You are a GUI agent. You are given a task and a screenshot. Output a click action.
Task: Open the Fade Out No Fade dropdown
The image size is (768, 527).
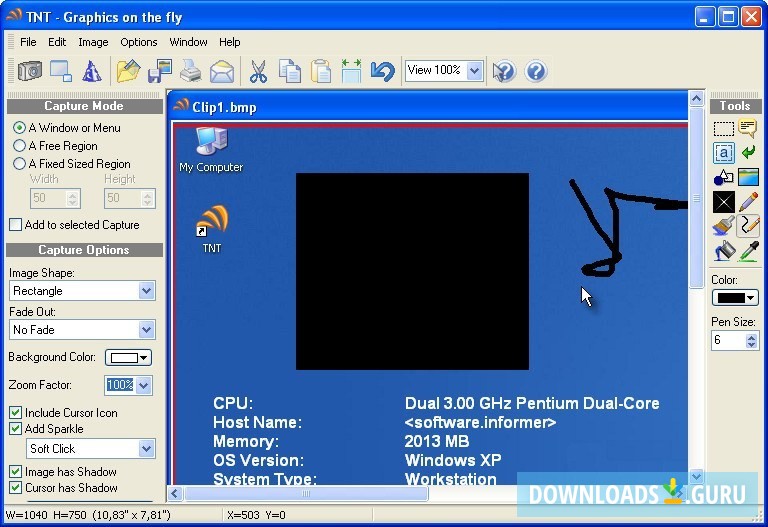click(146, 330)
